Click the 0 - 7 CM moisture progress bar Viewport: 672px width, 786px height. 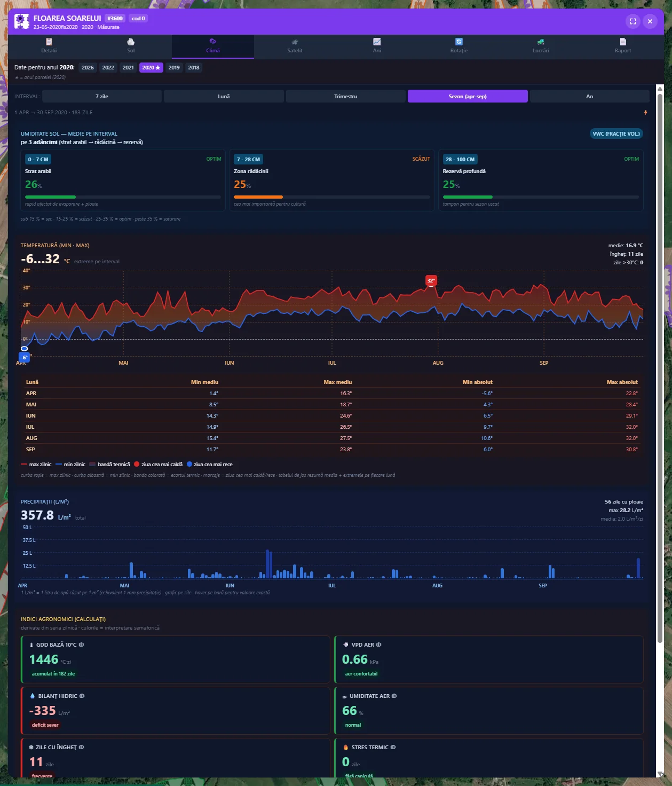tap(123, 197)
